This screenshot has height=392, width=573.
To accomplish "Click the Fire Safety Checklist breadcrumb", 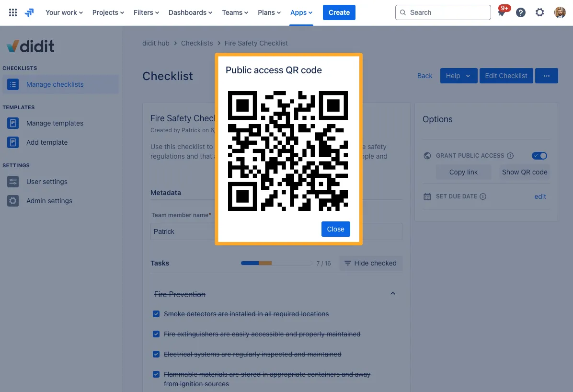I will click(256, 43).
